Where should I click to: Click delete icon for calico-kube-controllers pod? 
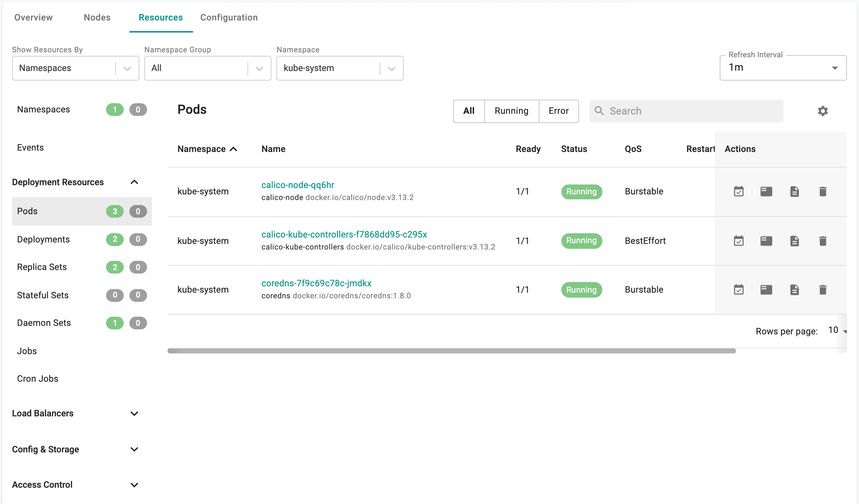pos(822,240)
